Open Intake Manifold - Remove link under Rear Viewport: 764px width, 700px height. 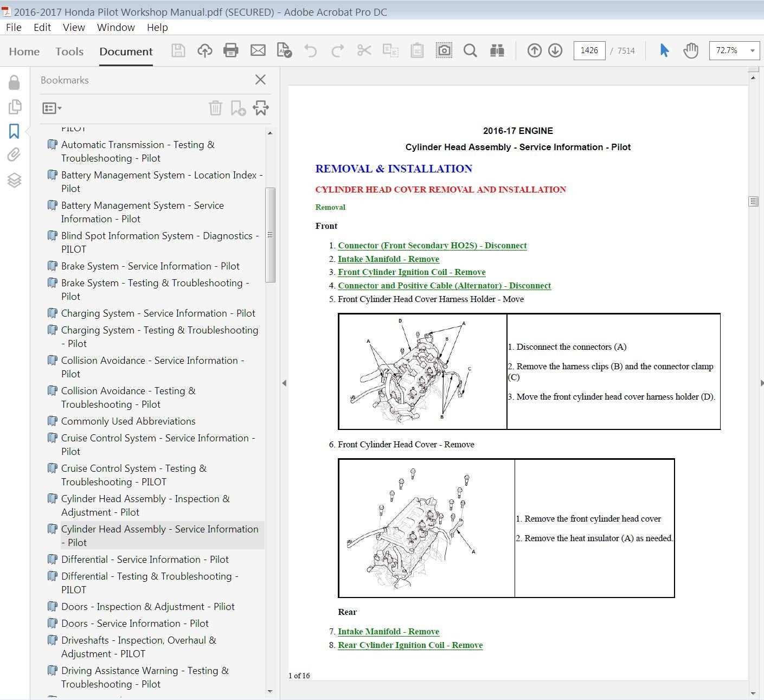click(388, 632)
